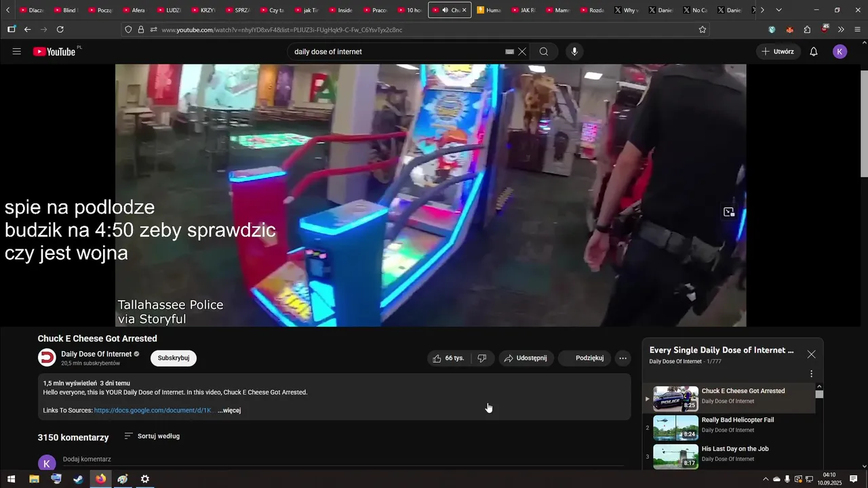
Task: Open playlist options three-dot menu
Action: coord(811,373)
